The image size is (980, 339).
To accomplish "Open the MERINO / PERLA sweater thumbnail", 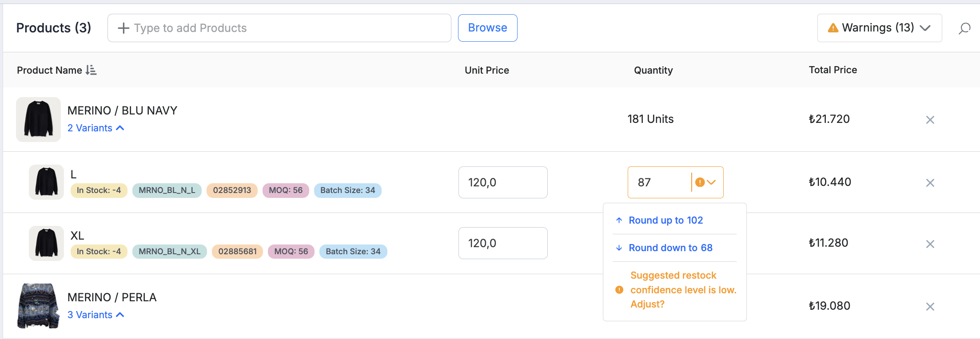I will pos(38,306).
